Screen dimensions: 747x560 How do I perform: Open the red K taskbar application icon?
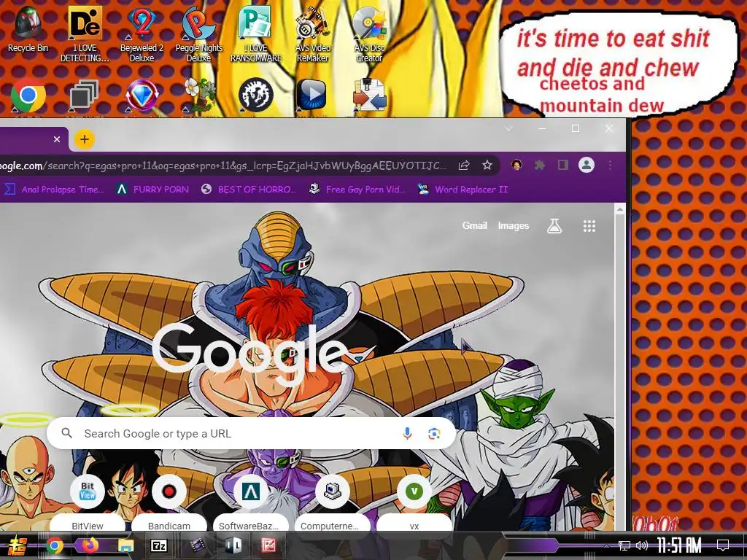coord(269,545)
